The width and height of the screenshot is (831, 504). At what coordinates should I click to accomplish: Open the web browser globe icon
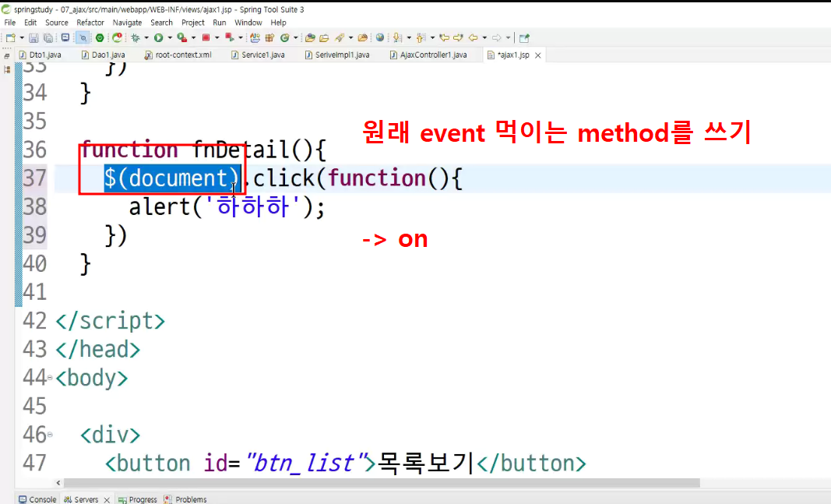click(380, 37)
